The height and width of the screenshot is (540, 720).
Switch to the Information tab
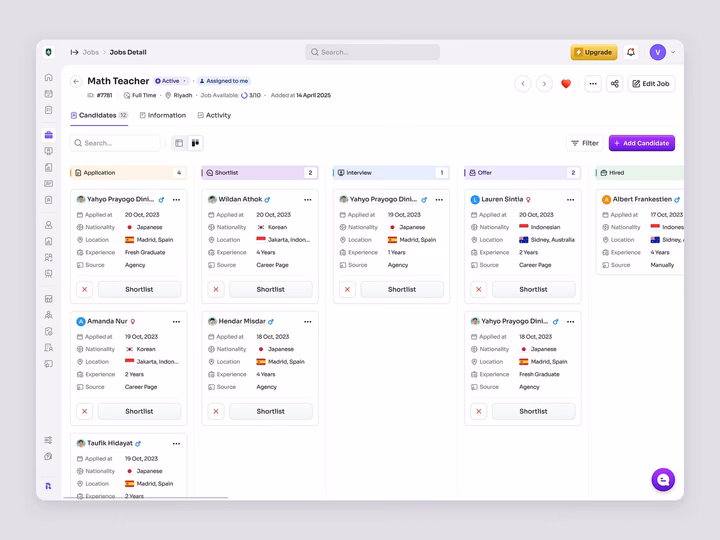coord(163,115)
